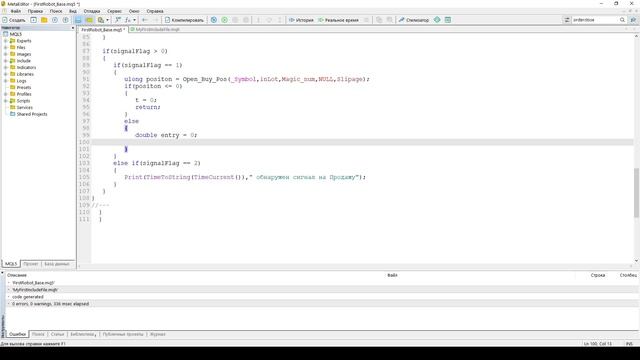Open the Вид menu
Viewport: 640px width, 360px height.
coord(73,11)
